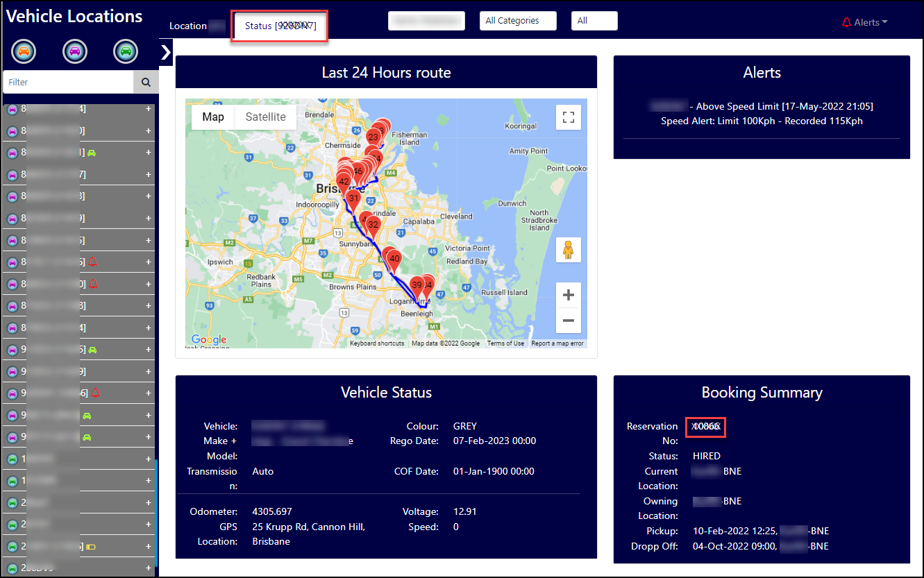Expand the Alerts bell menu

pos(864,22)
